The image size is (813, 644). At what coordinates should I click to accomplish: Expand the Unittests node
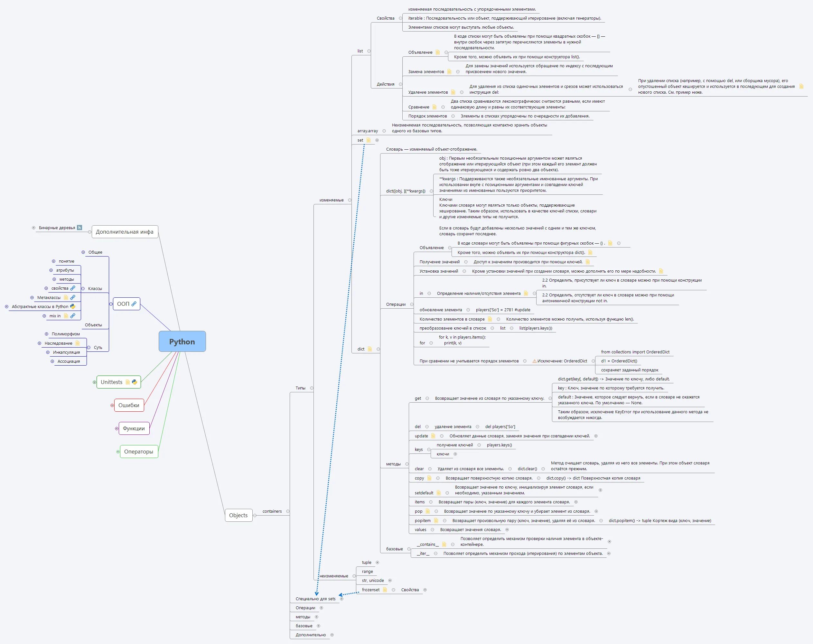tap(94, 382)
